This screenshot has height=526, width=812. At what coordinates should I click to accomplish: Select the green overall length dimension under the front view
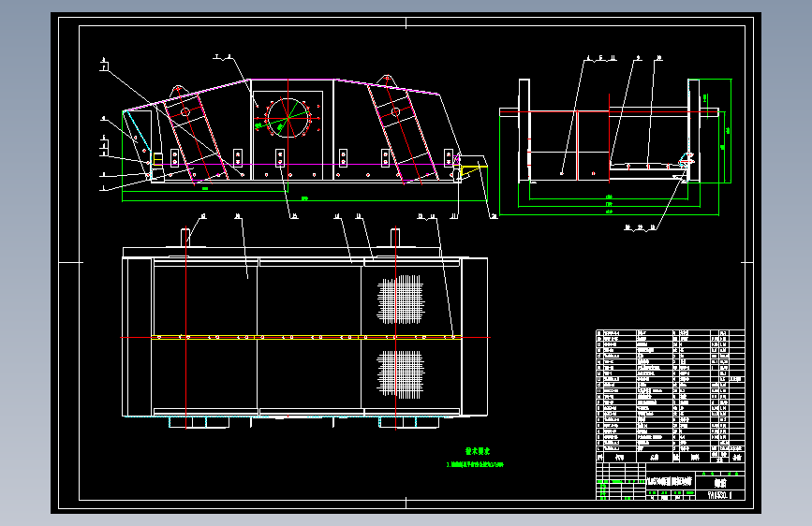click(304, 200)
